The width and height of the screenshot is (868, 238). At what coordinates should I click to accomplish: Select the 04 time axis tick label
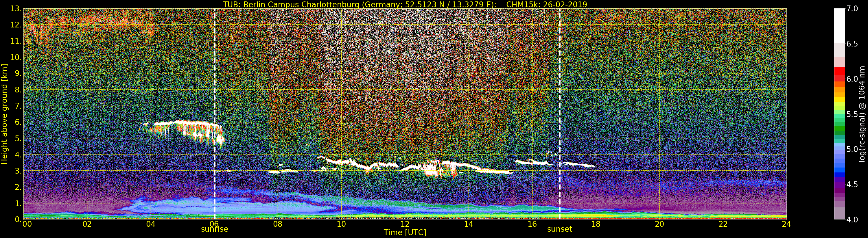tap(151, 224)
